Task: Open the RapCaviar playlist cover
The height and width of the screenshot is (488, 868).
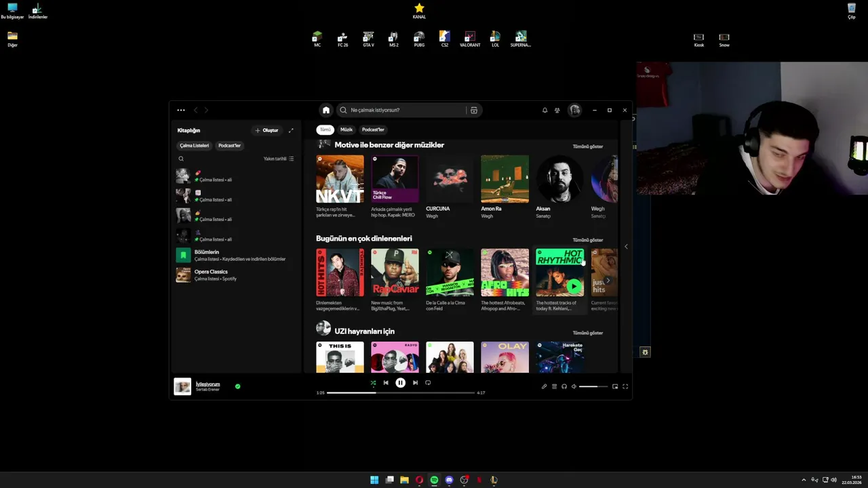Action: point(395,272)
